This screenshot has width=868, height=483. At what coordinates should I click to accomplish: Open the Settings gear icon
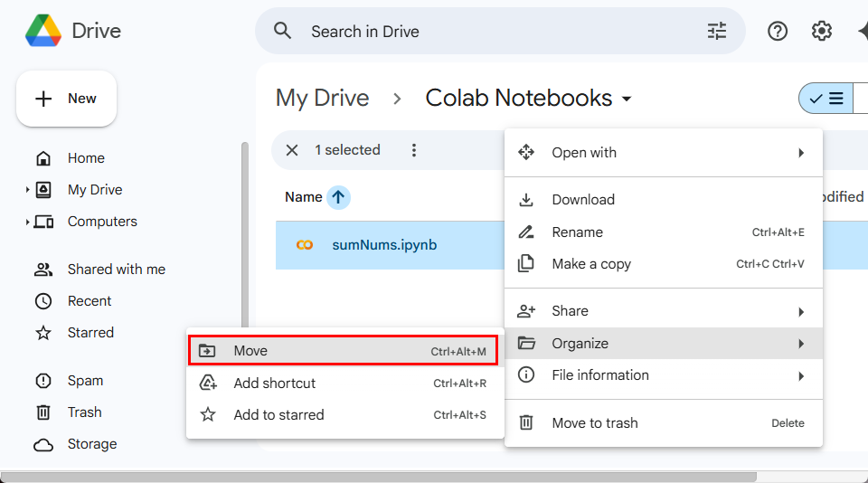coord(822,31)
